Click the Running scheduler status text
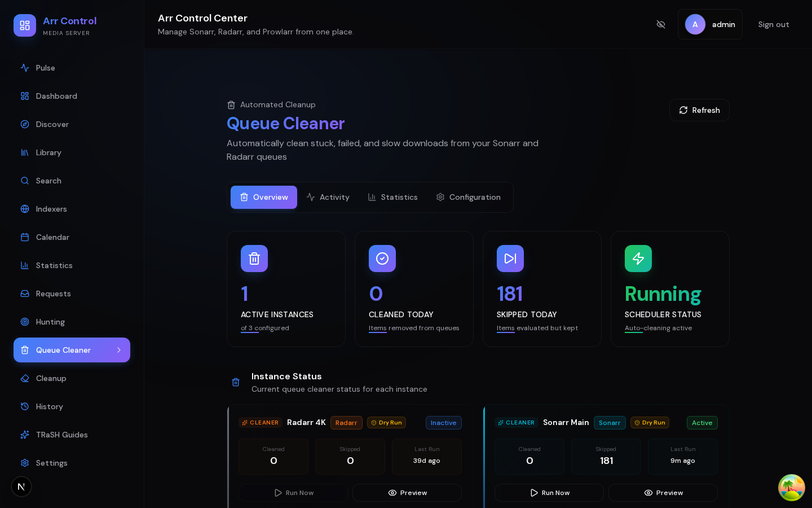812x508 pixels. tap(663, 294)
